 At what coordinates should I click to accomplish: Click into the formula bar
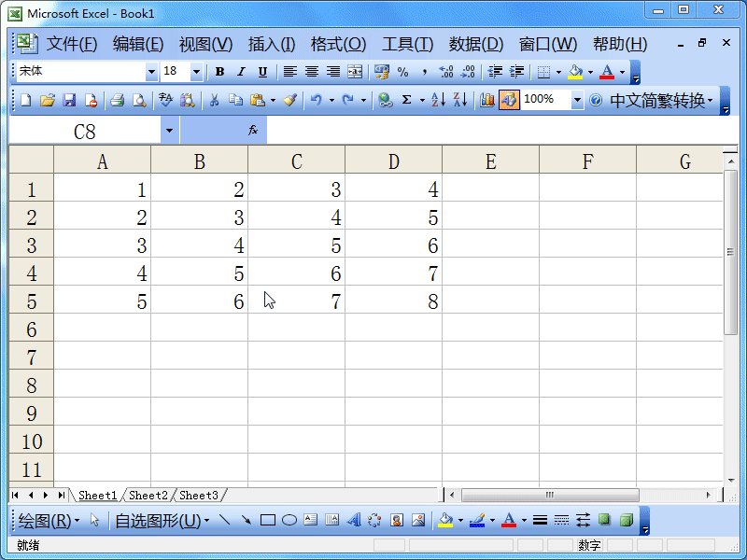[502, 131]
